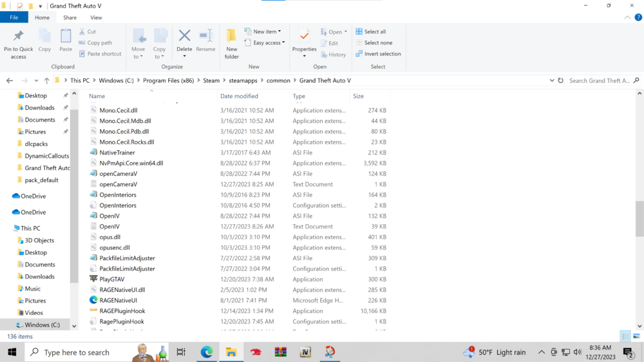Click the file list vertical scrollbar thumb
Screen dimensions: 644x362
click(x=639, y=218)
